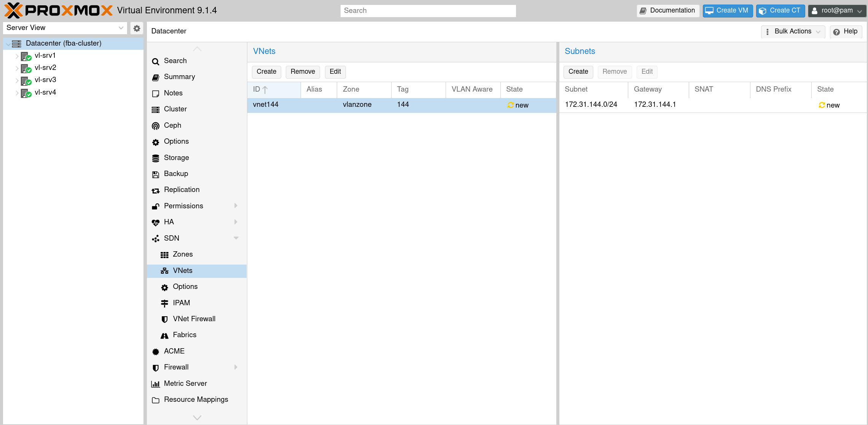Screen dimensions: 868x425
Task: Select the 172.31.144.0/24 subnet row
Action: pos(713,105)
